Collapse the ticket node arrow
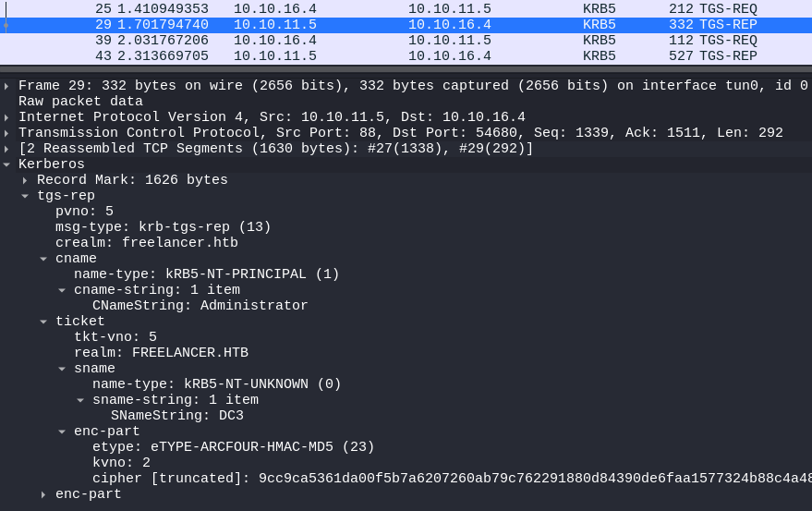The width and height of the screenshot is (812, 511). point(43,322)
